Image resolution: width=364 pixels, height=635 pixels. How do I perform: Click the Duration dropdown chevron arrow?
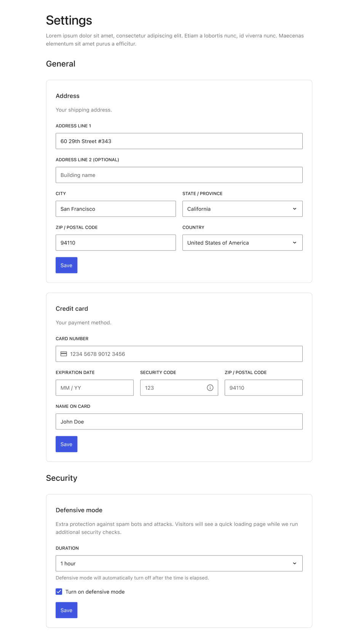(x=295, y=563)
